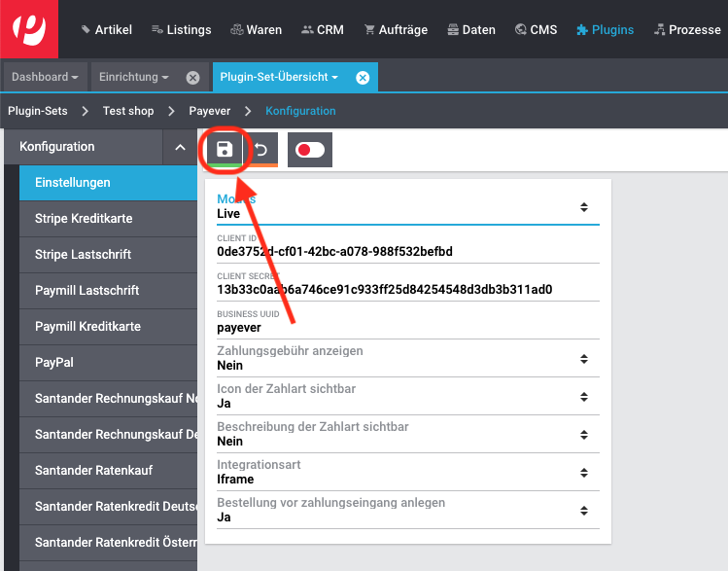Open Santander Ratenkauf settings
Viewport: 728px width, 571px height.
pyautogui.click(x=108, y=471)
